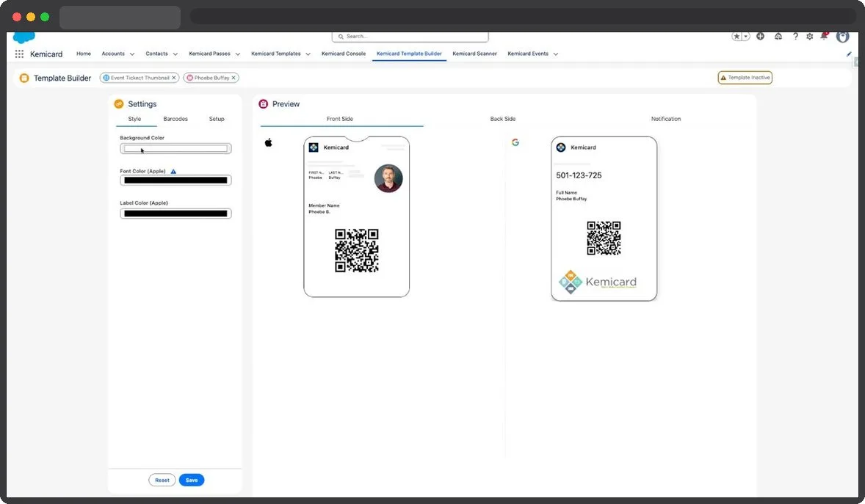Remove the Event Ticket Thumbnail pill
This screenshot has height=504, width=865.
coord(174,78)
